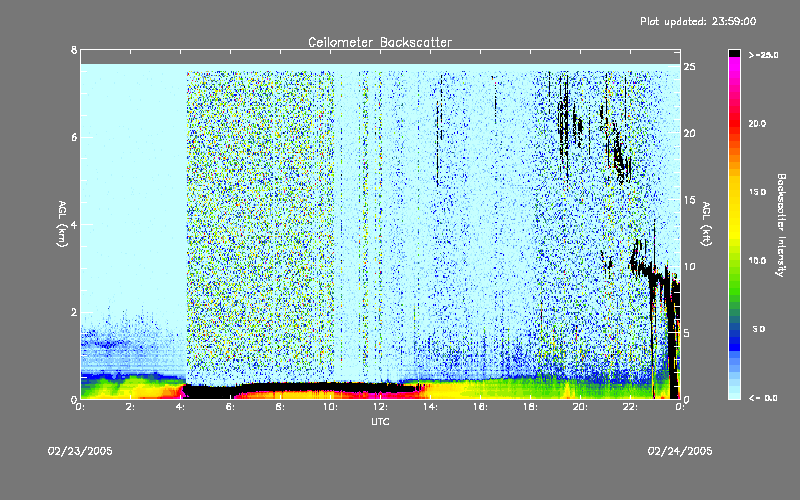Click the "5" tick on kft axis

(687, 333)
